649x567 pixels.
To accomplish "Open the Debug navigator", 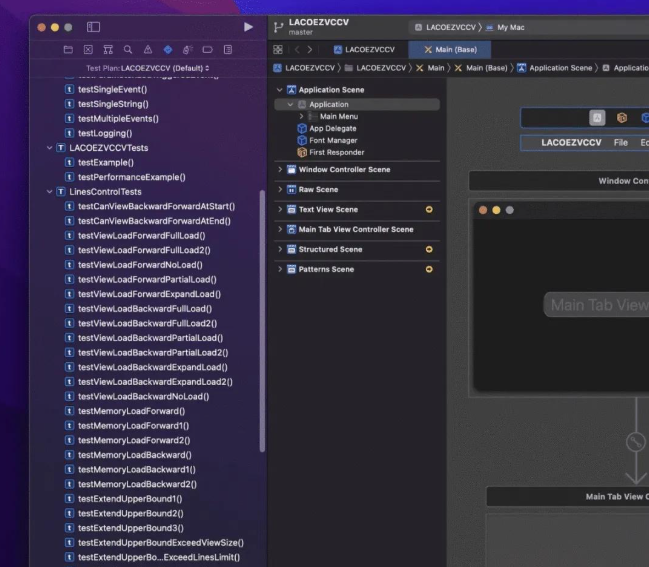I will click(187, 50).
